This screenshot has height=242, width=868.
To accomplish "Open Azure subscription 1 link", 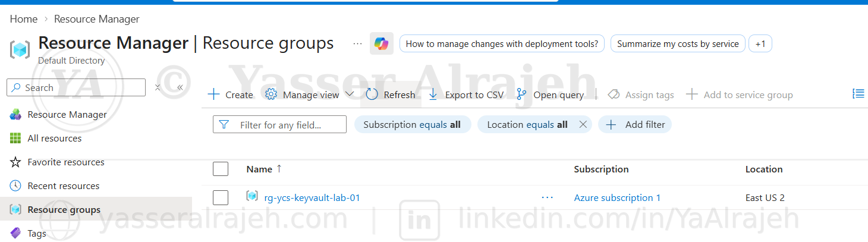I will pos(617,197).
